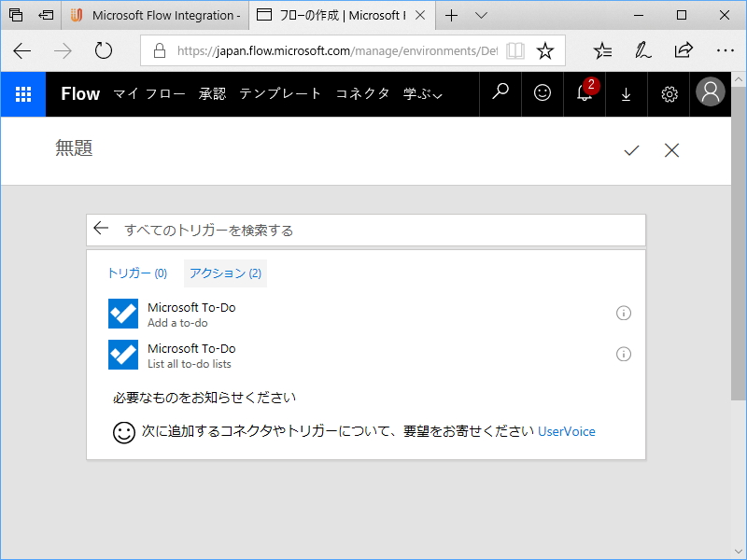Open the Office 365 app launcher grid

[x=22, y=93]
